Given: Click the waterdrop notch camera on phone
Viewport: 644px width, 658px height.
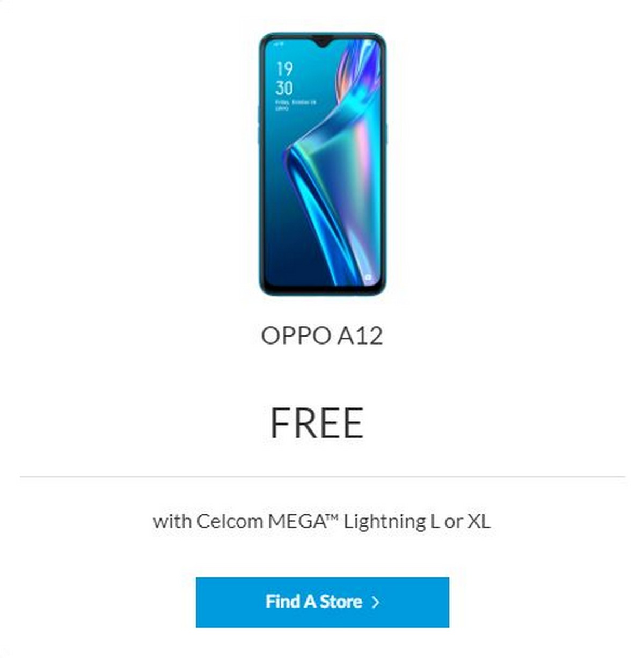Looking at the screenshot, I should 322,41.
